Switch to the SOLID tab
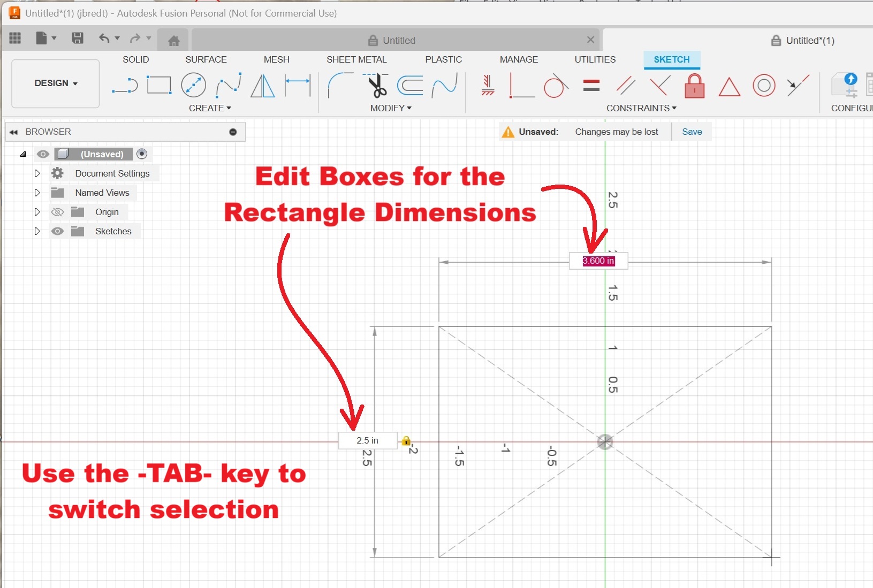Screen dimensions: 873x588 tap(136, 59)
